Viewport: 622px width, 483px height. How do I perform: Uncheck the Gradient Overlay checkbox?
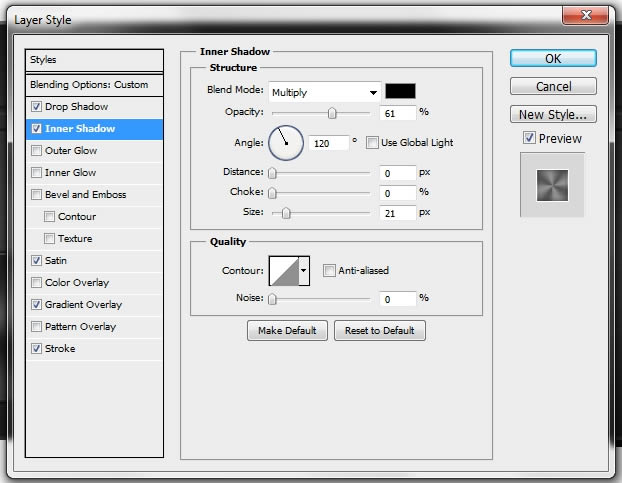point(36,305)
